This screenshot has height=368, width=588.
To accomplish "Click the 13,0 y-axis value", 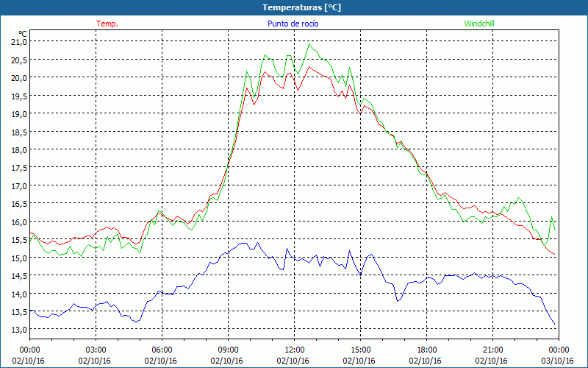I will click(18, 330).
